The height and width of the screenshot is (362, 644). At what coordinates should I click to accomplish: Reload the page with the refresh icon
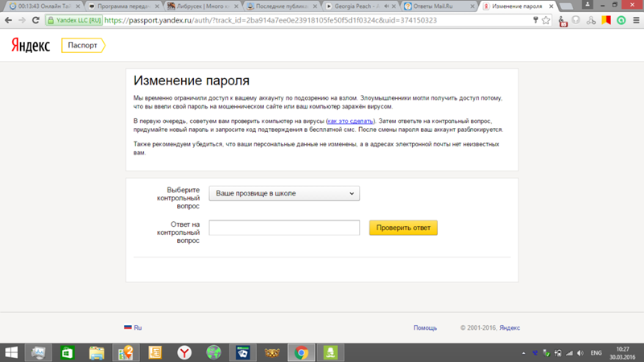click(x=35, y=20)
